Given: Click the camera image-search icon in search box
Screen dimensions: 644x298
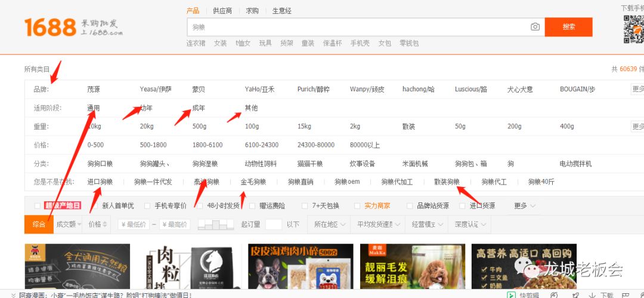Looking at the screenshot, I should tap(535, 27).
